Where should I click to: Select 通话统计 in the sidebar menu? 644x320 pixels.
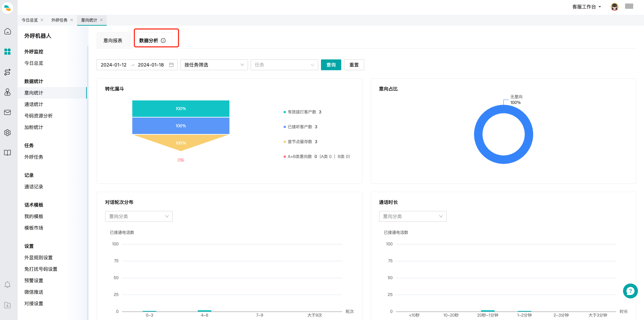34,104
